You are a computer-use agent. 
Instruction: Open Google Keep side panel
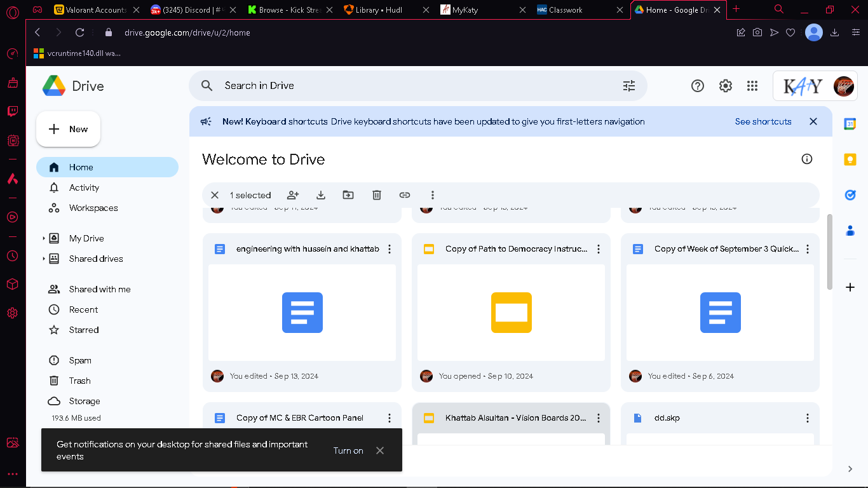pos(850,159)
